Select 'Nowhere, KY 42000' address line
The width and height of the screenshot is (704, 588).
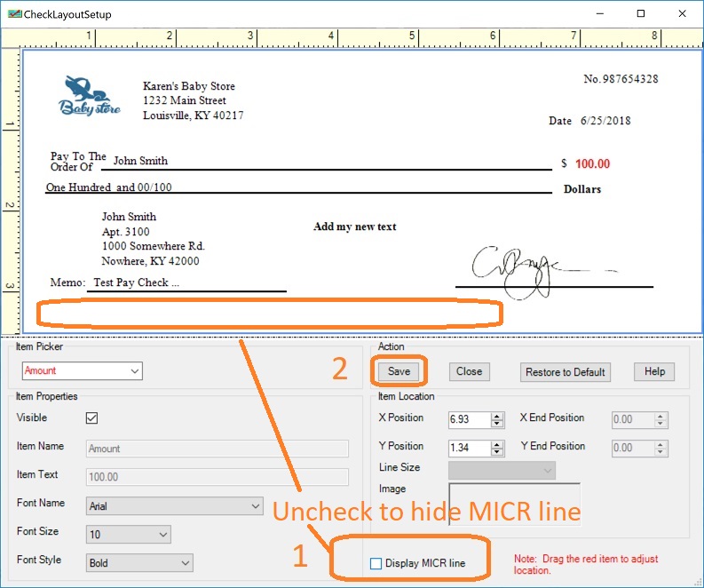(150, 261)
